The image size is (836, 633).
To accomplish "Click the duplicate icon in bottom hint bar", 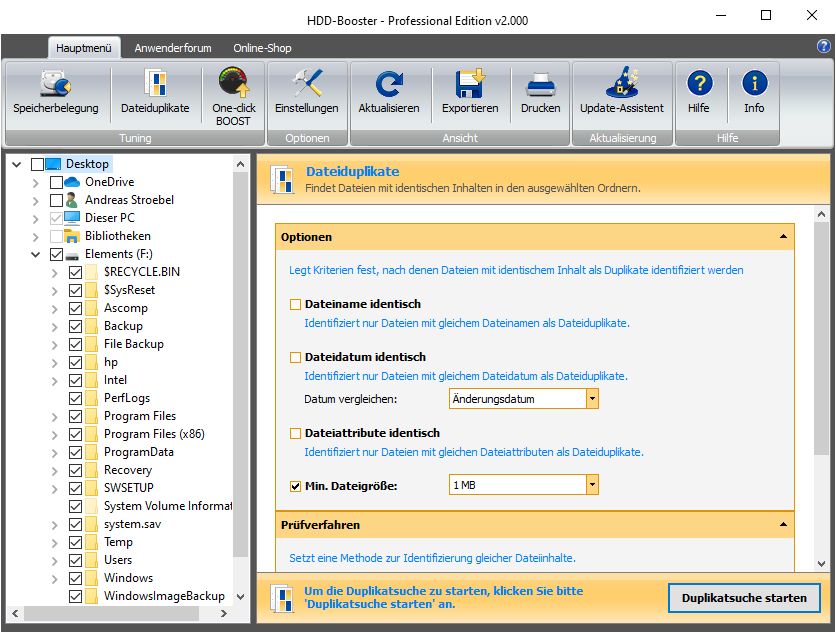I will pyautogui.click(x=282, y=598).
